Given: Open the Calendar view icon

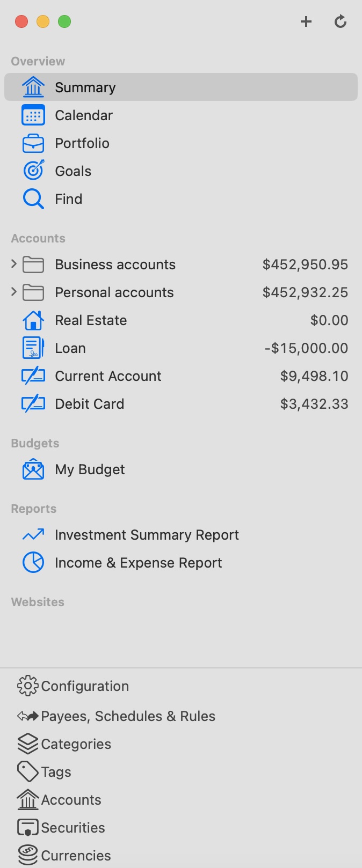Looking at the screenshot, I should point(33,115).
